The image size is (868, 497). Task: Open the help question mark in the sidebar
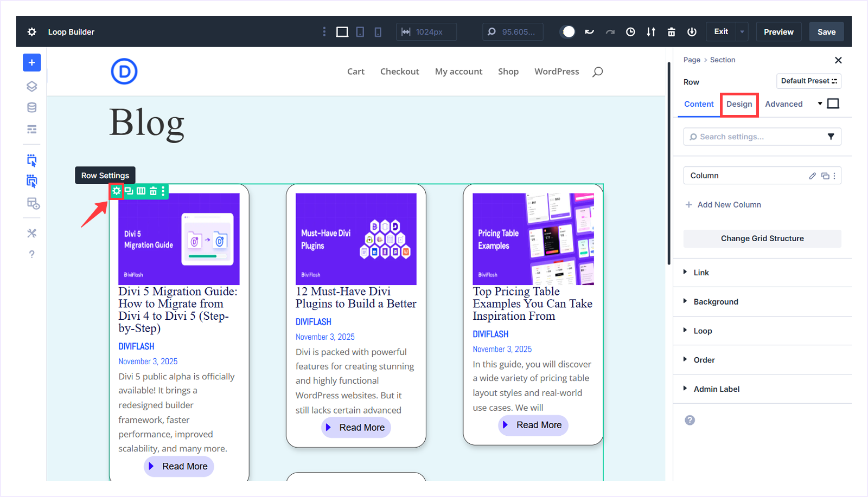tap(31, 253)
